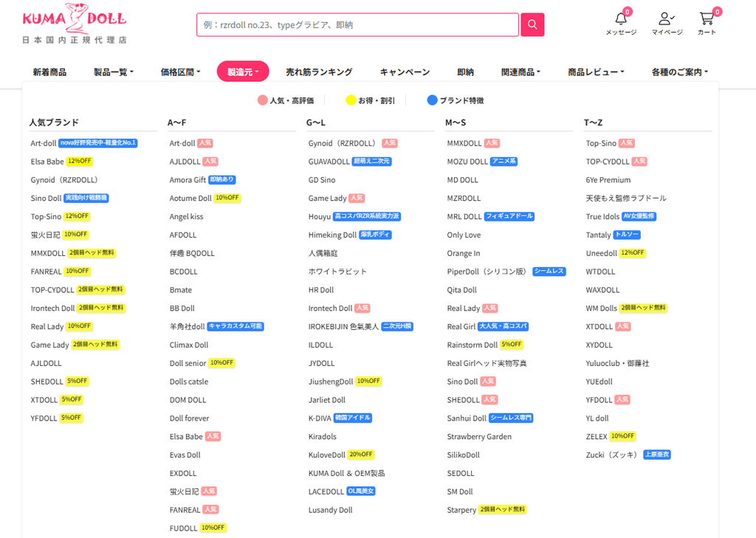The image size is (756, 538).
Task: Open 羊角社doll brand link
Action: 187,326
